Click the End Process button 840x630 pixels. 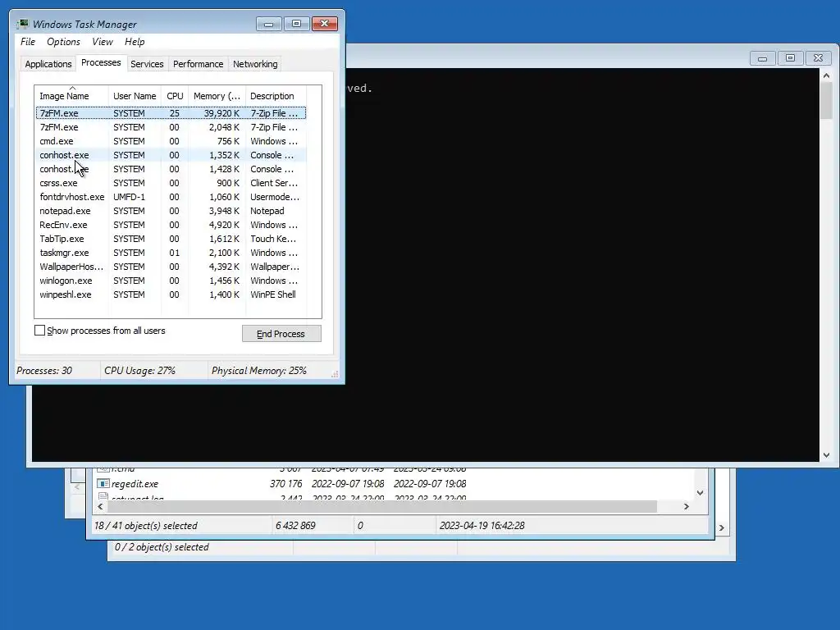[x=281, y=334]
